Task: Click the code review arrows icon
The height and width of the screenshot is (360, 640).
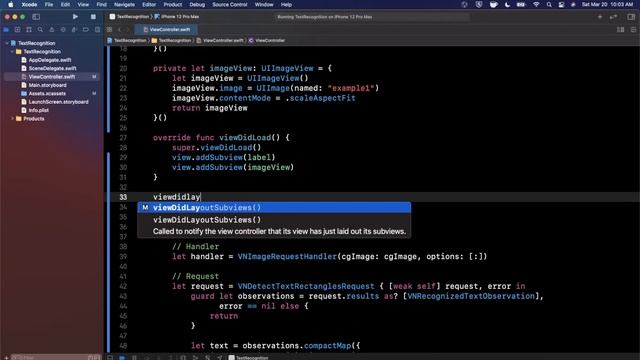Action: (x=613, y=17)
